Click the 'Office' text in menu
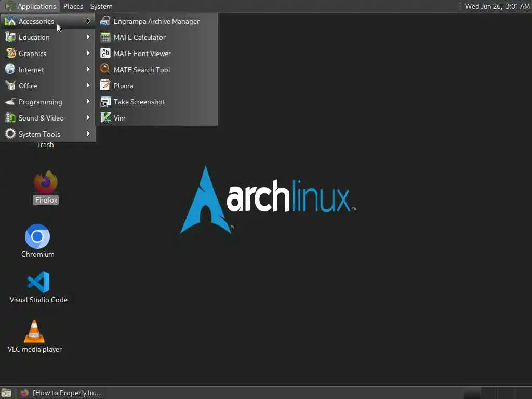 point(28,86)
